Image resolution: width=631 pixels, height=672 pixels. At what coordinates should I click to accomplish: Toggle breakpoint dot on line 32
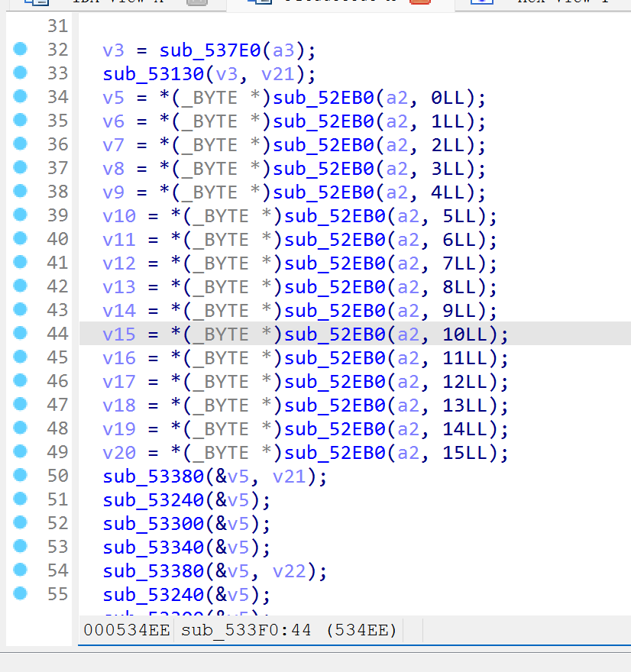click(x=21, y=50)
